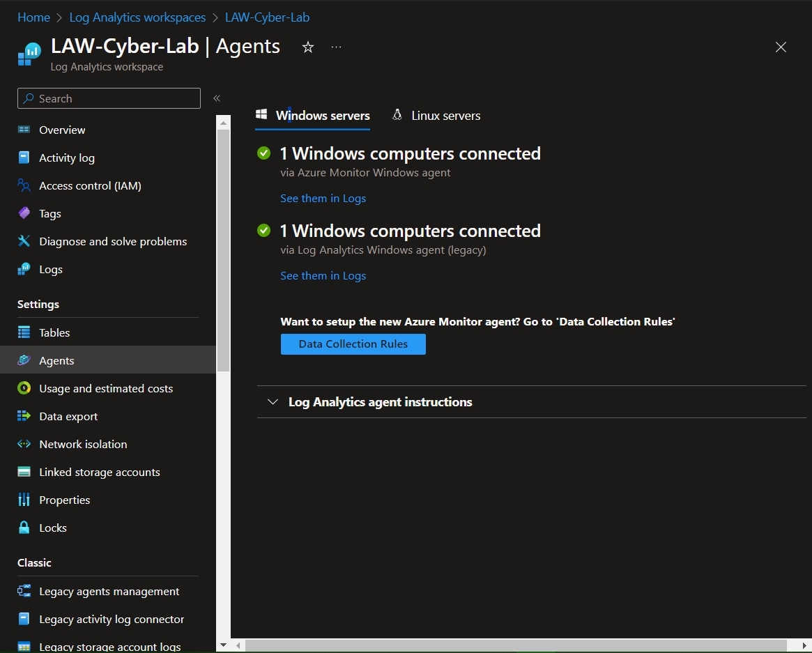Click the Log Analytics workspace logo icon
This screenshot has width=812, height=653.
(29, 54)
